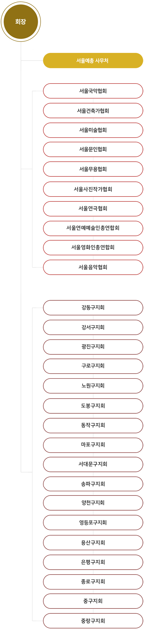Select the 서울음악협회 box
This screenshot has height=644, width=144.
pyautogui.click(x=93, y=267)
